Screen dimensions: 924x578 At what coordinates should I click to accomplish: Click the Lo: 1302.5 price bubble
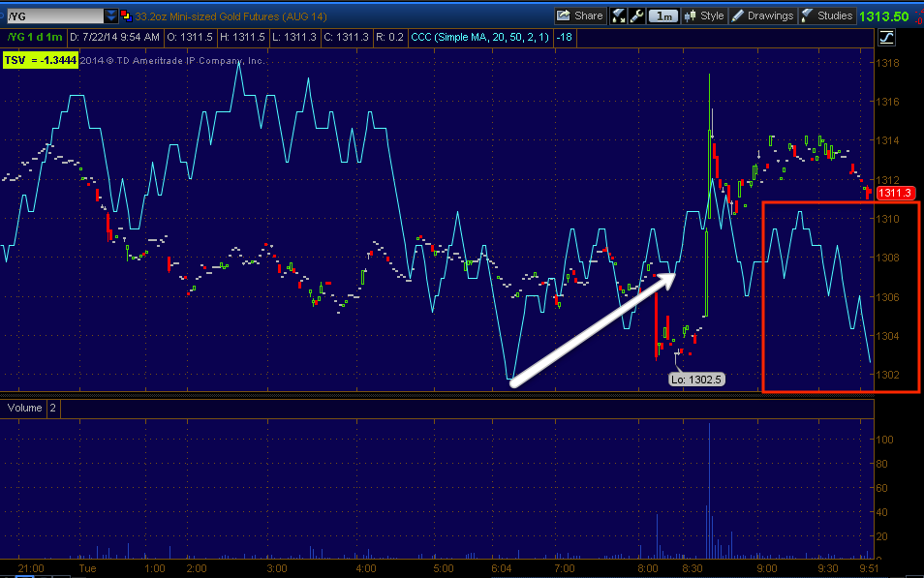(696, 380)
